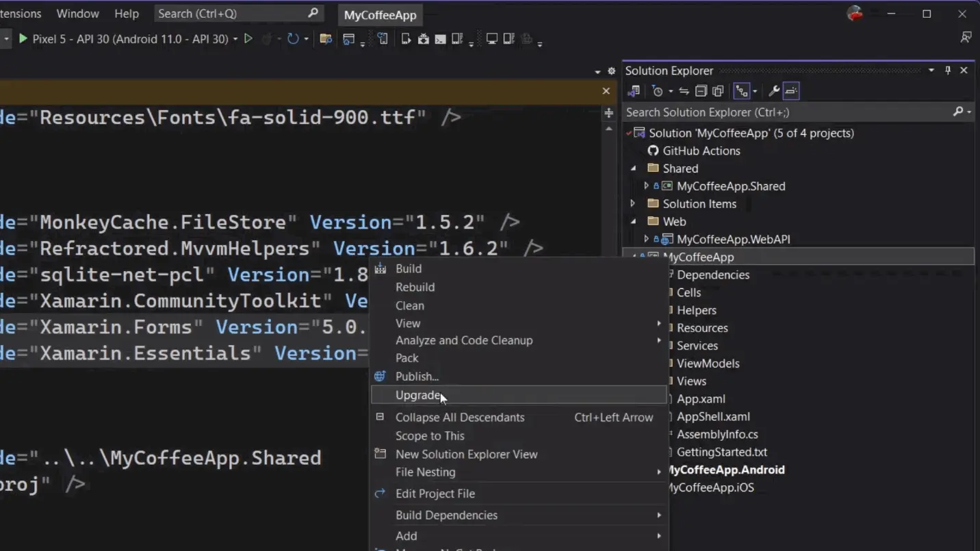Open the Android SDK Manager toolbar icon
This screenshot has width=980, height=551.
click(424, 39)
